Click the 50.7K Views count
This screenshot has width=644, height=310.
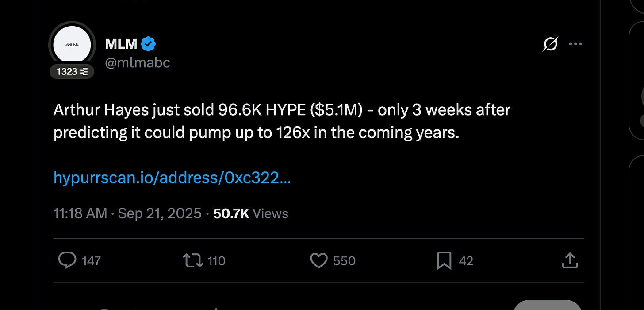250,213
